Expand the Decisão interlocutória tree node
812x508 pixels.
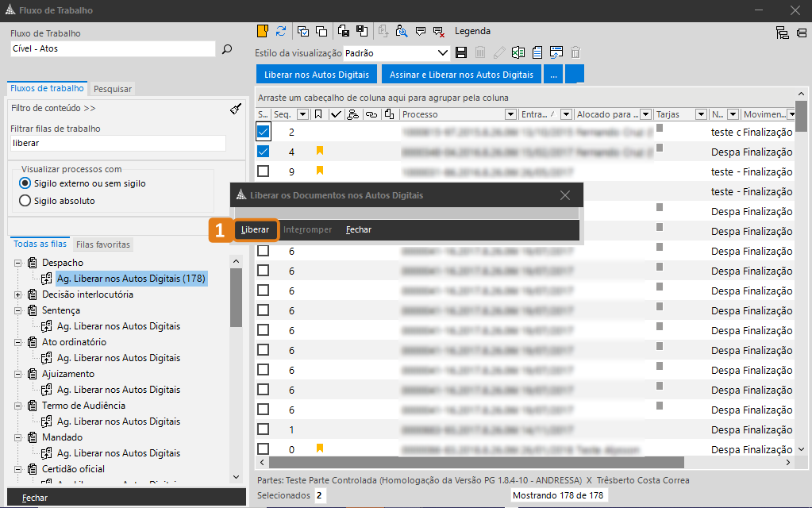(x=18, y=294)
